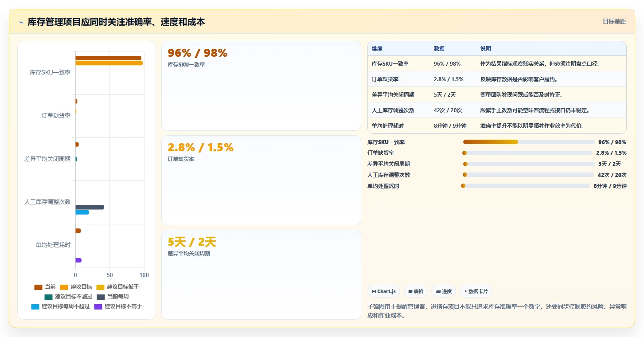The image size is (644, 337).
Task: Select the 数据卡片 chip
Action: (x=476, y=291)
